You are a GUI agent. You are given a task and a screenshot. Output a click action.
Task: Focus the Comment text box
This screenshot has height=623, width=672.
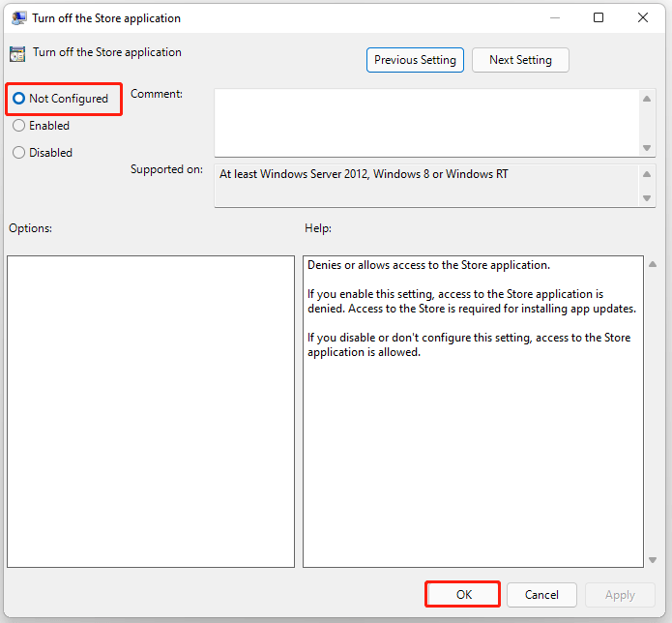426,123
